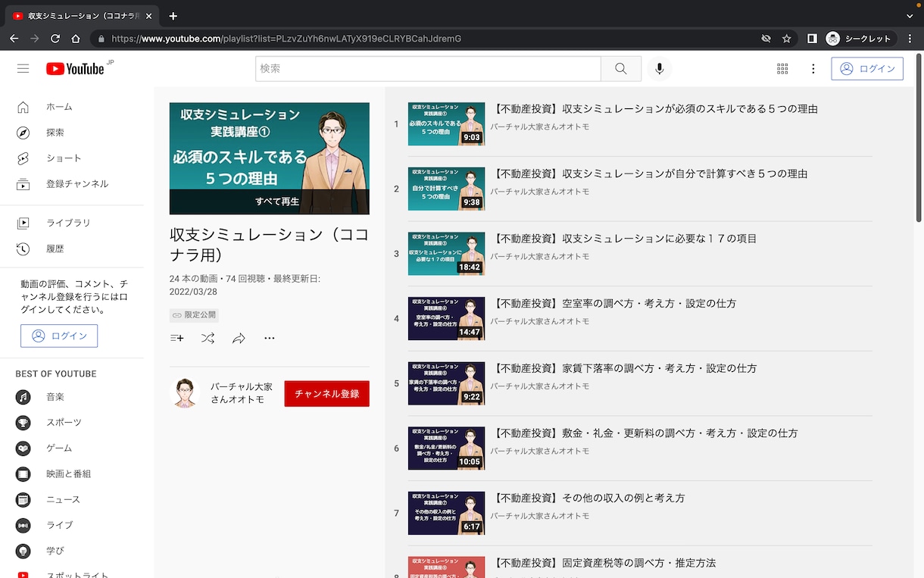This screenshot has width=924, height=578.
Task: Save playlist with the add-to-list icon
Action: click(177, 339)
